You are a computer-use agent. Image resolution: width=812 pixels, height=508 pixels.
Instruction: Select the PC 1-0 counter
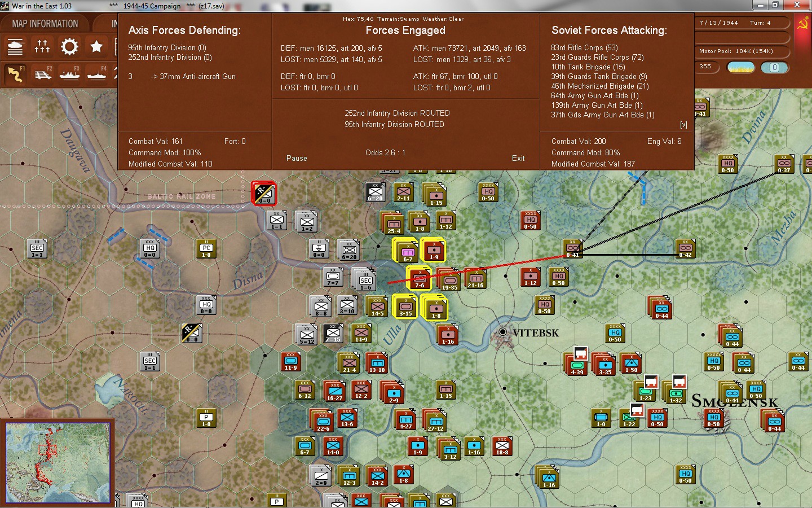[x=206, y=249]
